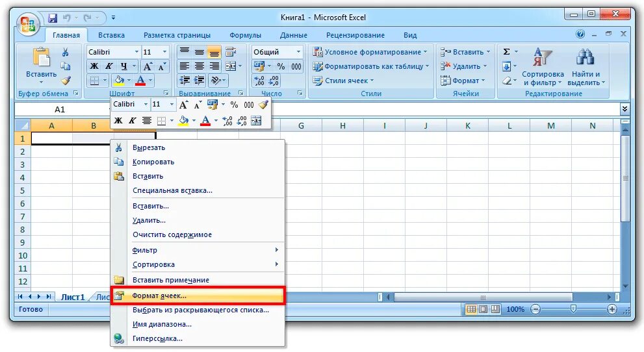Click mini toolbar center align icon
This screenshot has height=352, width=644.
coord(147,121)
